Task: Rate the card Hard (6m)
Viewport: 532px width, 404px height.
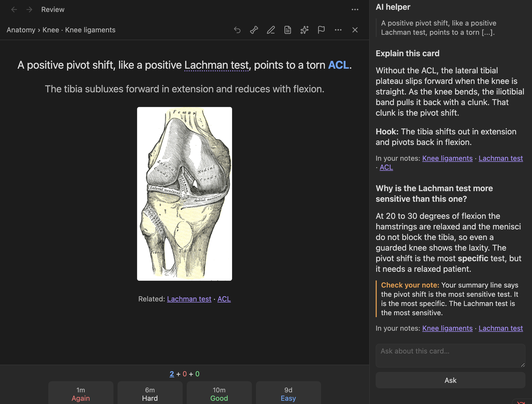Action: click(x=150, y=394)
